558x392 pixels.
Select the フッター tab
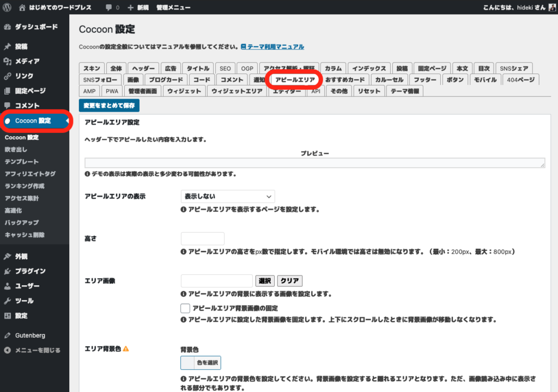[425, 79]
